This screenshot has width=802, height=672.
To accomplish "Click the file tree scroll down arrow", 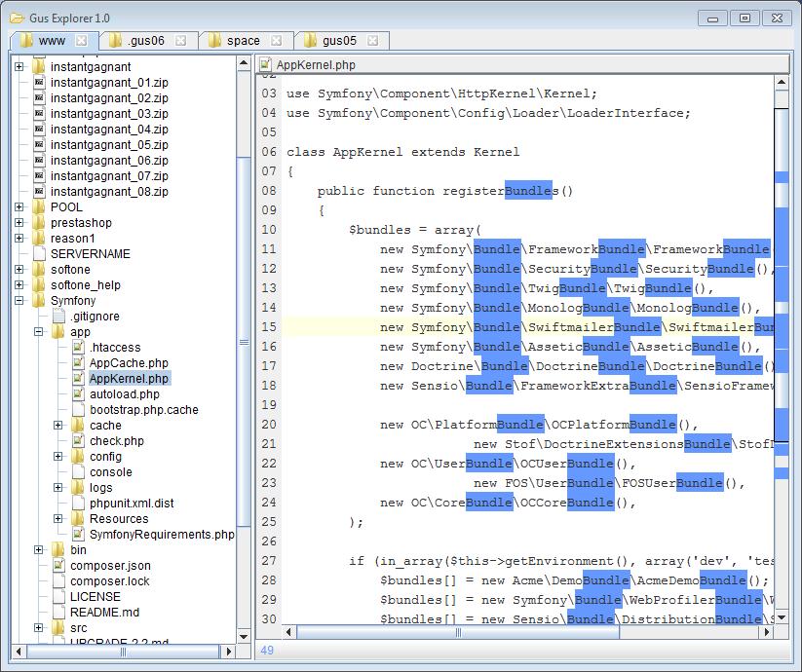I will (x=244, y=637).
